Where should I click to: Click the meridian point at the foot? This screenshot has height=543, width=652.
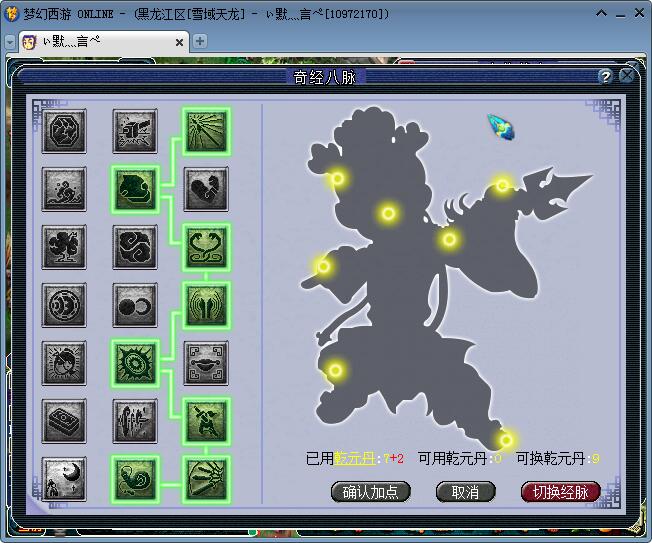point(506,440)
